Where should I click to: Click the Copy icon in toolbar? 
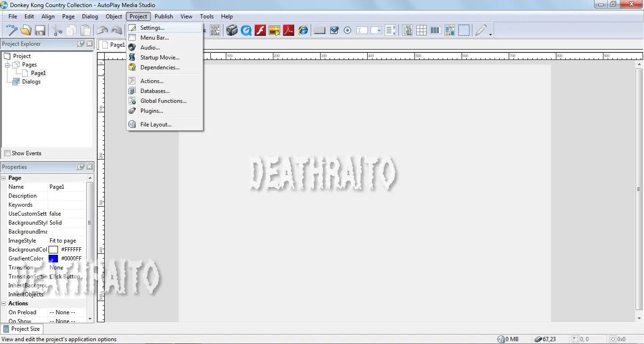pos(71,31)
